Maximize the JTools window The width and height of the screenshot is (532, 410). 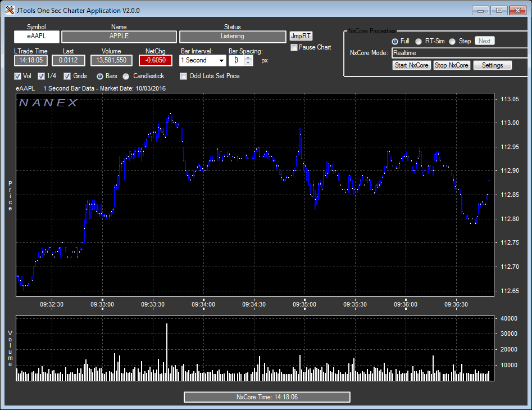[499, 11]
